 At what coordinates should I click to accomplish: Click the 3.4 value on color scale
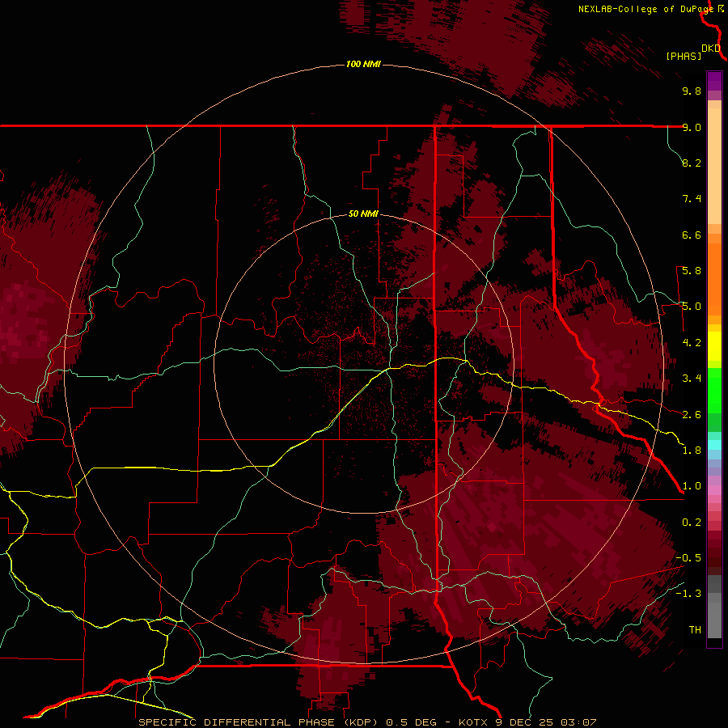692,379
